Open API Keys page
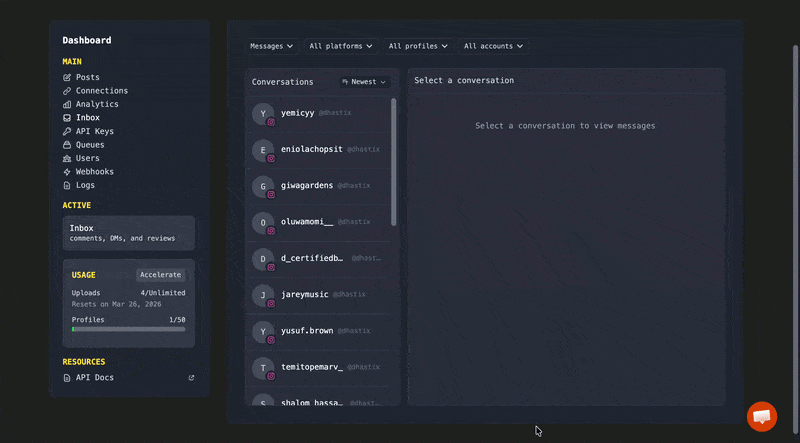 click(95, 131)
